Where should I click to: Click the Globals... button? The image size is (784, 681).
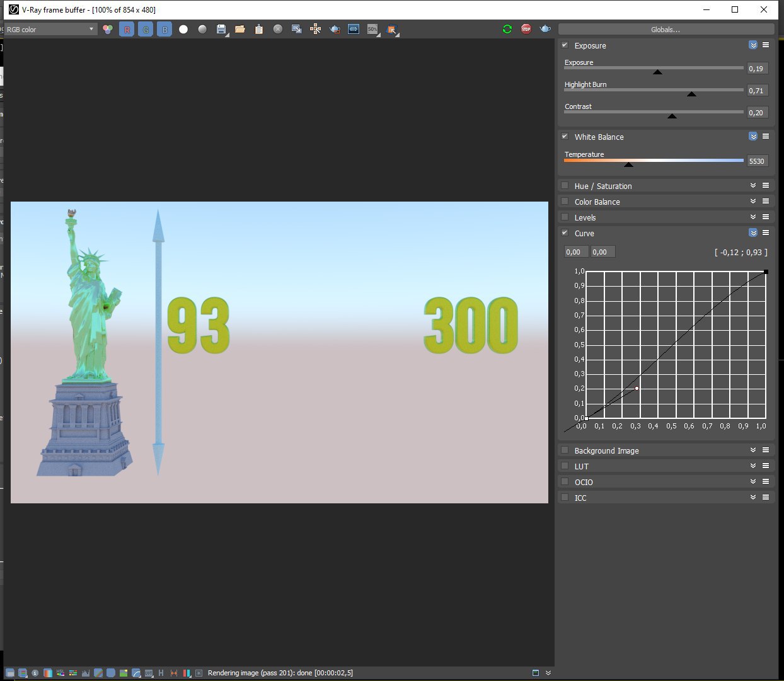click(666, 30)
